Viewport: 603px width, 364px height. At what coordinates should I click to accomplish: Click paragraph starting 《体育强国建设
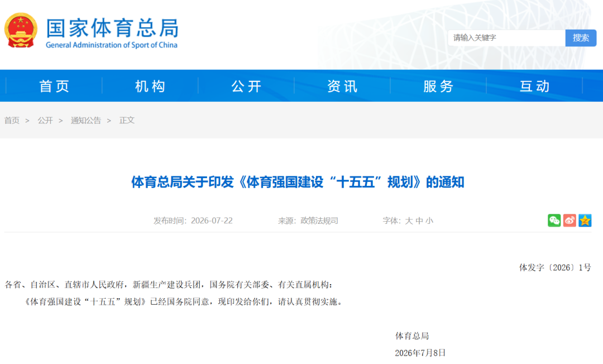(182, 301)
